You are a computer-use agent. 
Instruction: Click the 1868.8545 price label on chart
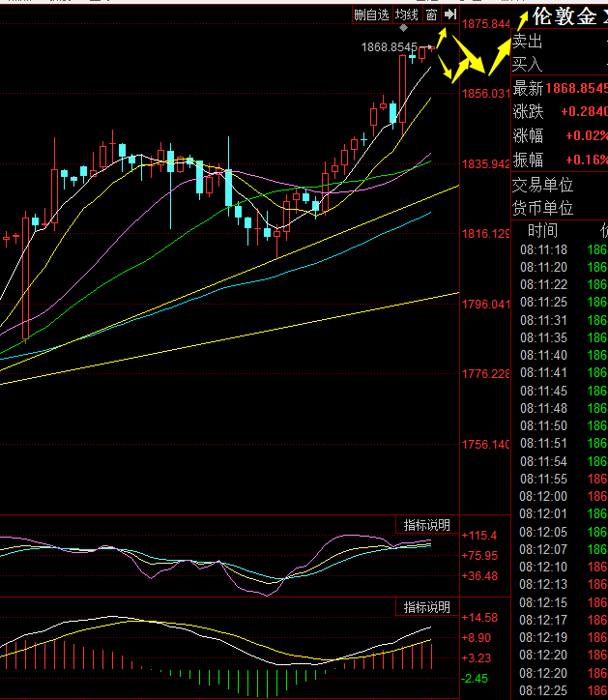(389, 46)
